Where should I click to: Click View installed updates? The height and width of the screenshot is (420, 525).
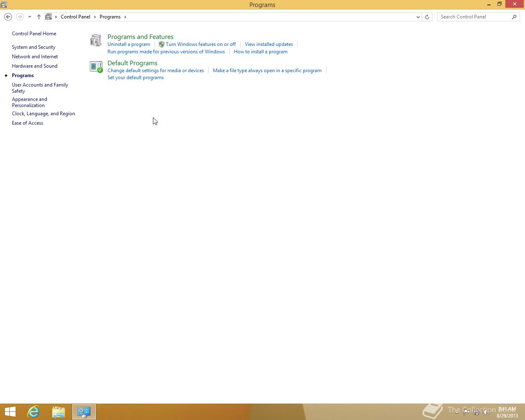269,44
